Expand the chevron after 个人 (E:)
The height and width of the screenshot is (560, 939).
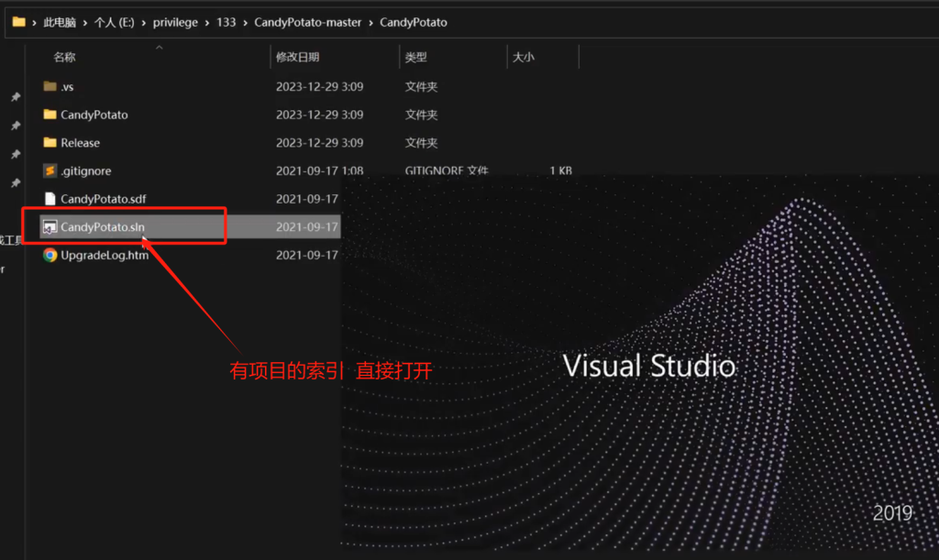[144, 23]
